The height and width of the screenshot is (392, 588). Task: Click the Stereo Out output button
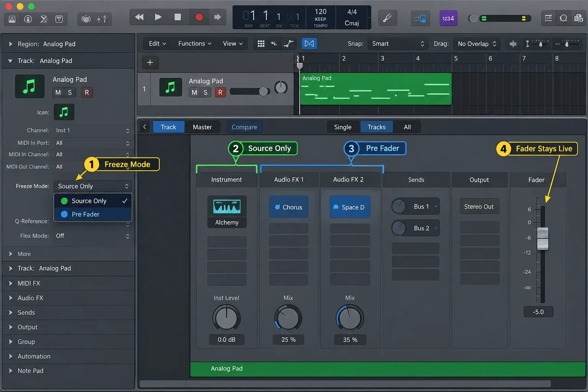pyautogui.click(x=479, y=207)
